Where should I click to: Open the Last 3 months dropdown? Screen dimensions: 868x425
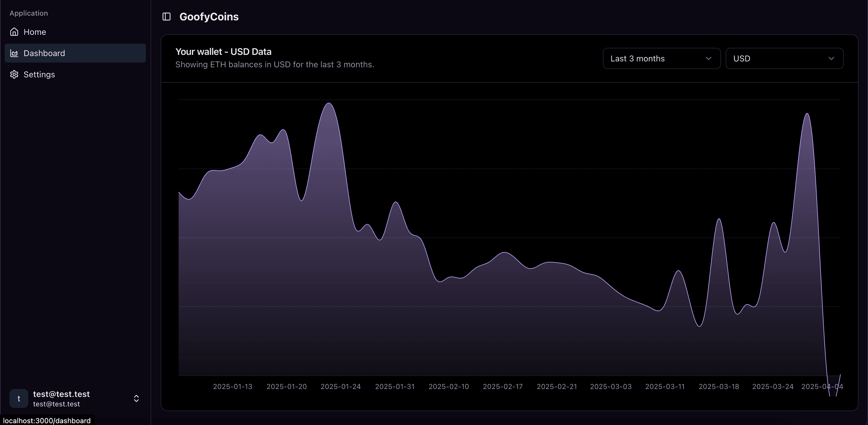(x=661, y=59)
